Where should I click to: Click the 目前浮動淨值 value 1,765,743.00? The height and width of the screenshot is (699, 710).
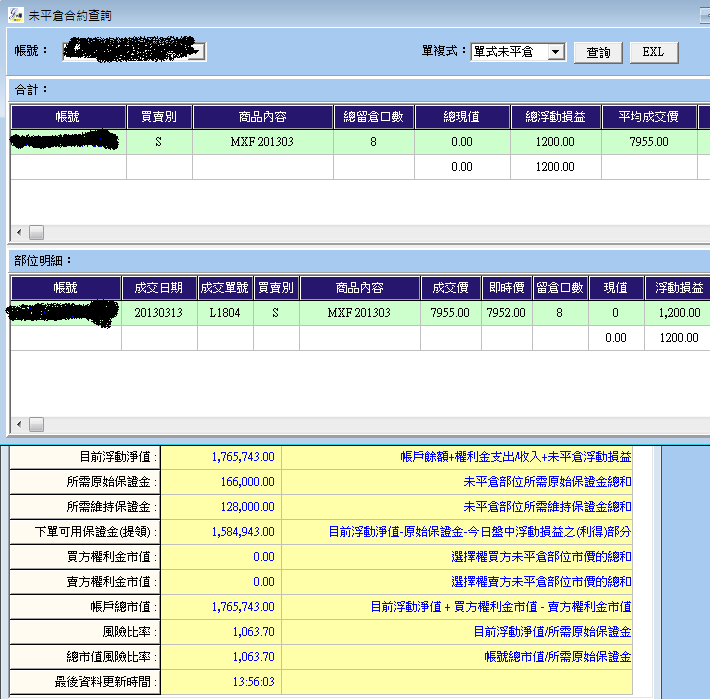(243, 457)
